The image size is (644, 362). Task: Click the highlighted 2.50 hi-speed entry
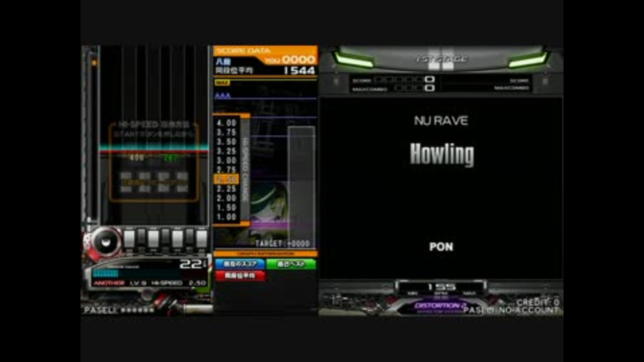pyautogui.click(x=226, y=179)
